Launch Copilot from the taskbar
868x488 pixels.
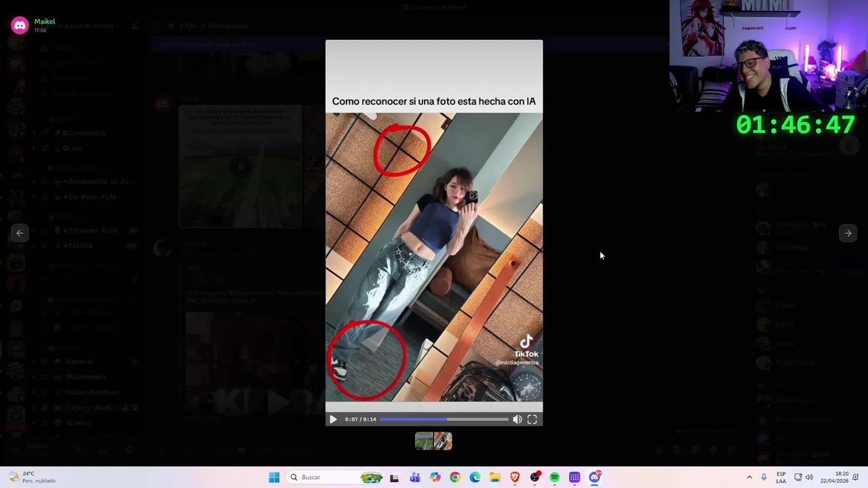435,477
